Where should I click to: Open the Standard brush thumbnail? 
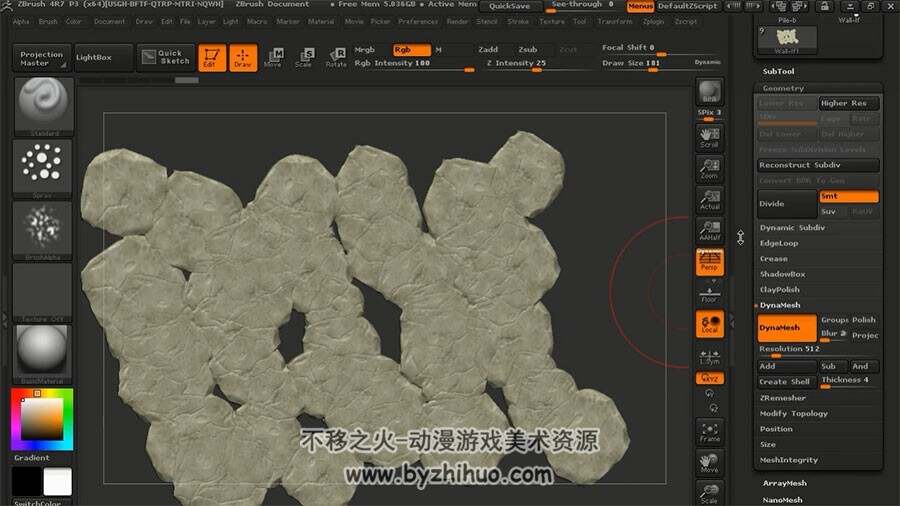[x=43, y=106]
